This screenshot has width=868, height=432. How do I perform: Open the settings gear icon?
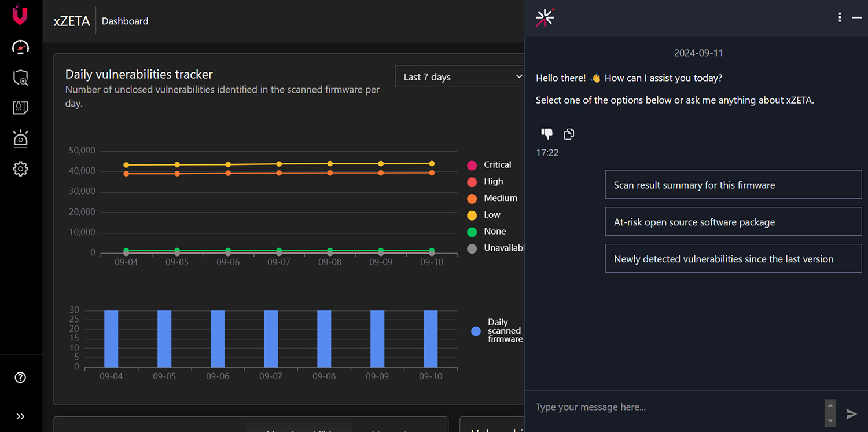20,169
